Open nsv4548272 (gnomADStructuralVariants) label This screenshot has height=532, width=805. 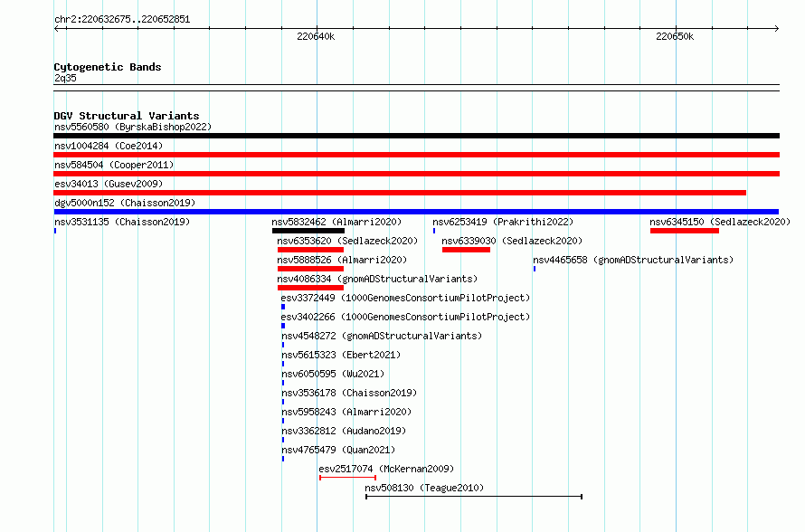pos(382,336)
